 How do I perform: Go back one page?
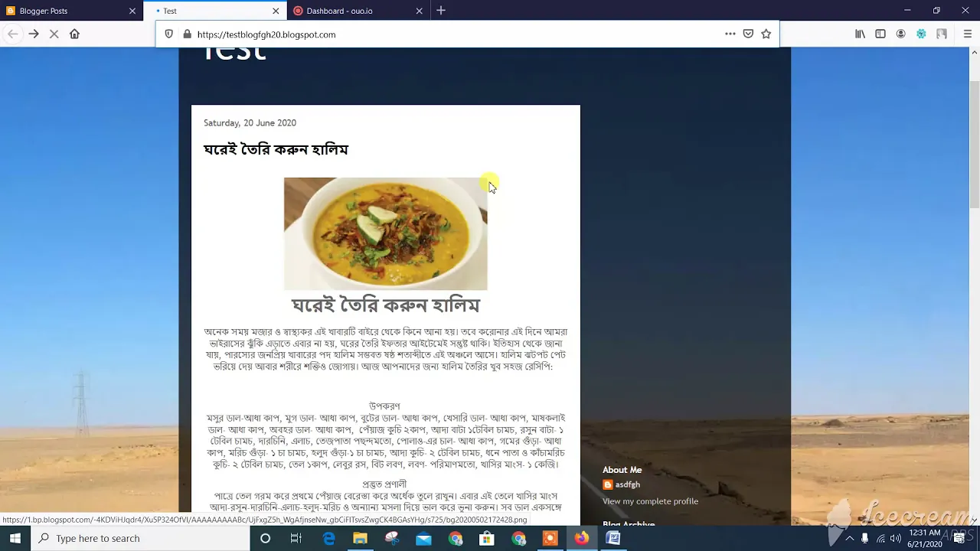(x=12, y=34)
